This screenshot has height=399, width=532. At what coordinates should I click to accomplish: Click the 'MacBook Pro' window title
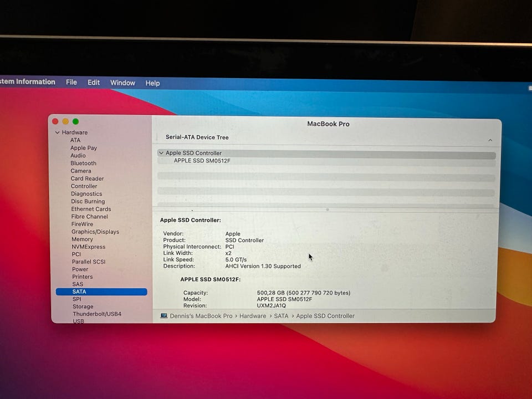coord(329,124)
